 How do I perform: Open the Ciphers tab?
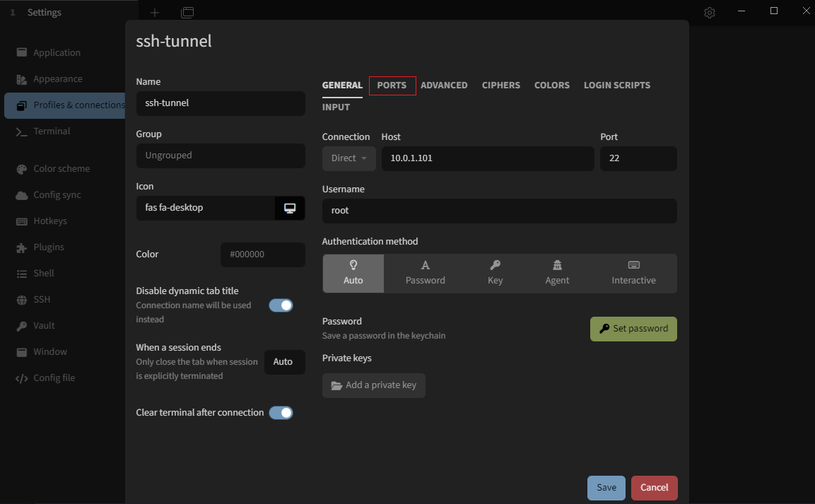pos(500,86)
